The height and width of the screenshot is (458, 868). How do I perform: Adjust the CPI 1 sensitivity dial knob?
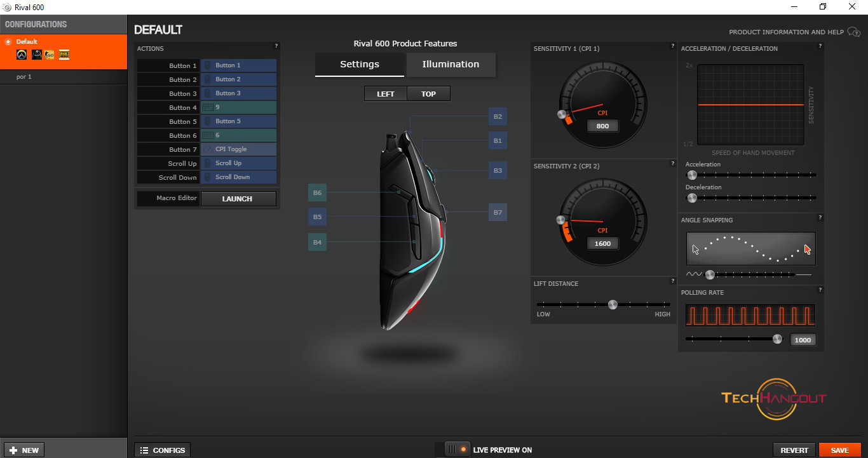(561, 114)
